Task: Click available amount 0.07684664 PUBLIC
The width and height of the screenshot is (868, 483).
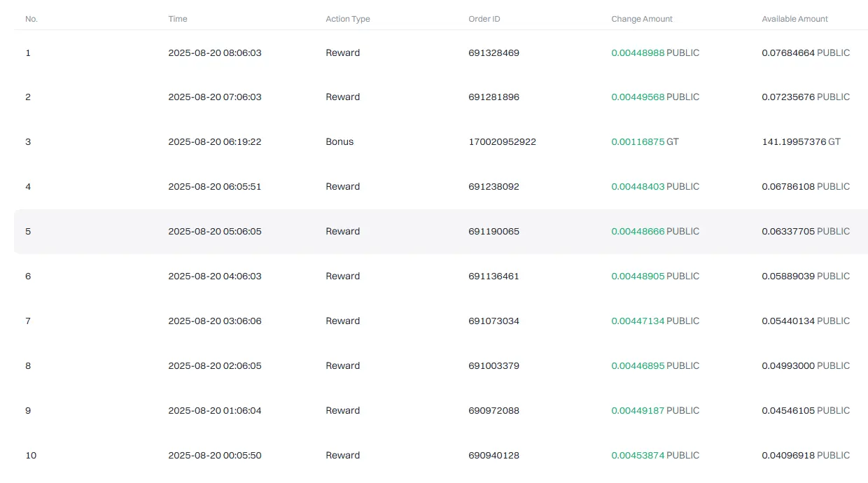Action: 806,52
